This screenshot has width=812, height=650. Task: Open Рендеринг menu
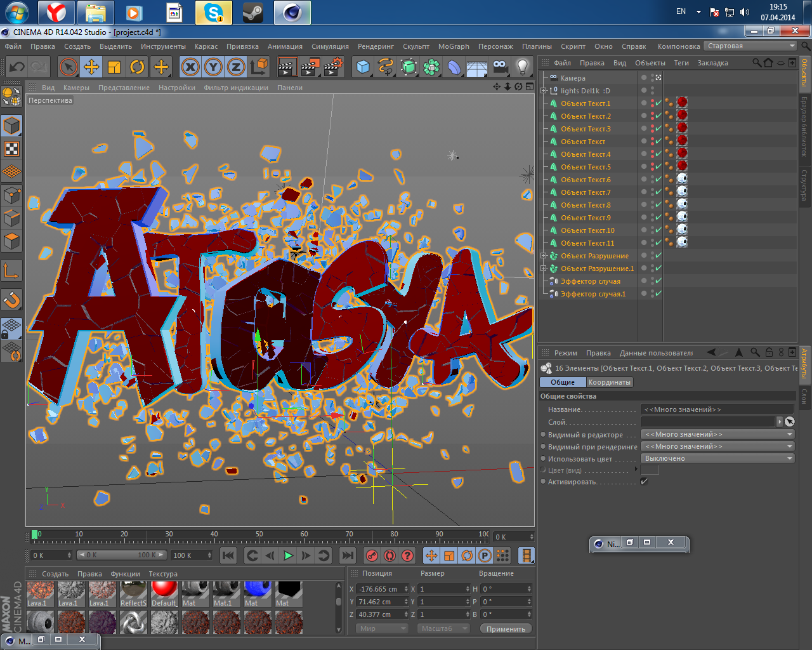coord(376,46)
